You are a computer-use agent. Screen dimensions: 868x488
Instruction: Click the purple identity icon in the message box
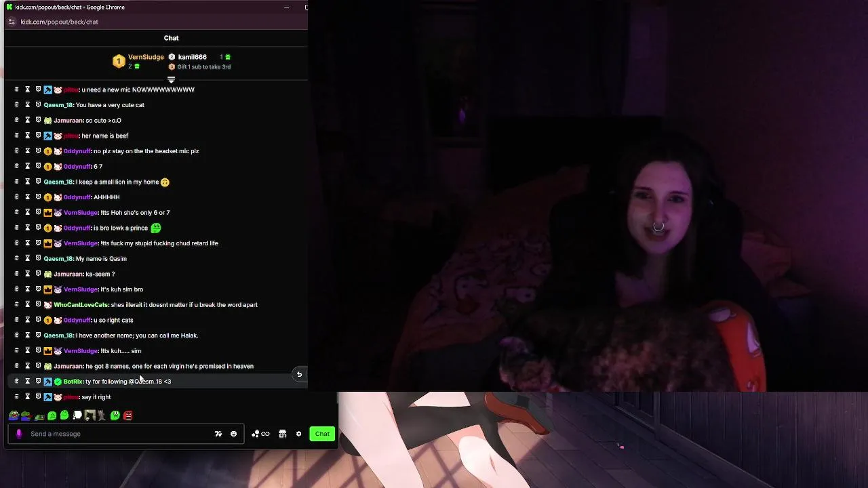pyautogui.click(x=19, y=434)
